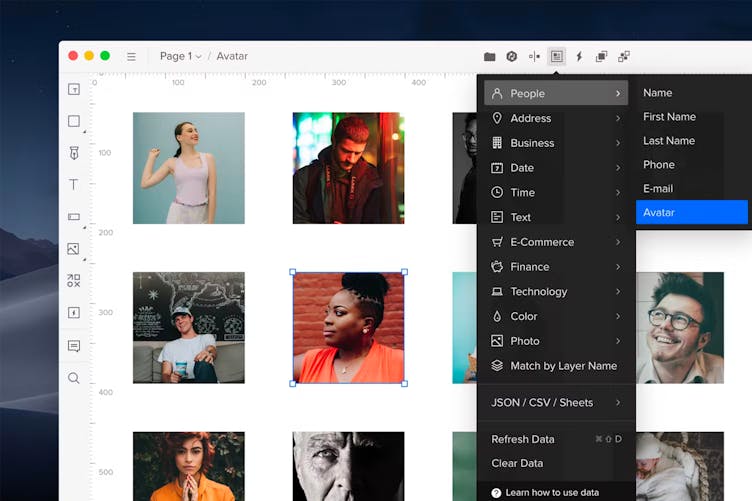
Task: Select photo of red-haired woman praying hands
Action: pos(188,466)
